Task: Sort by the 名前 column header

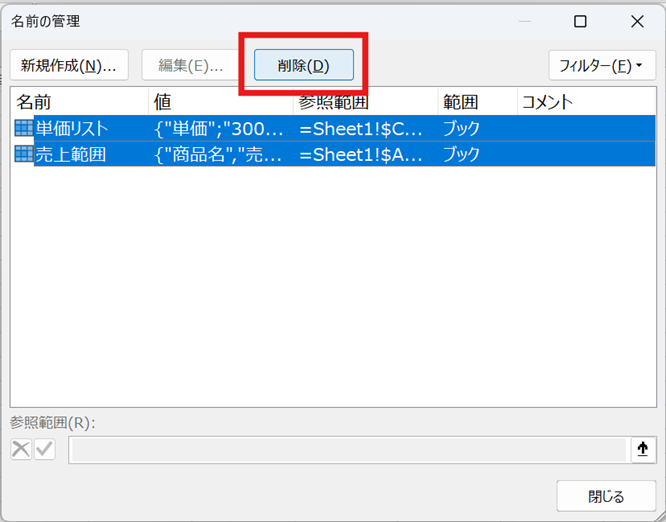Action: [80, 102]
